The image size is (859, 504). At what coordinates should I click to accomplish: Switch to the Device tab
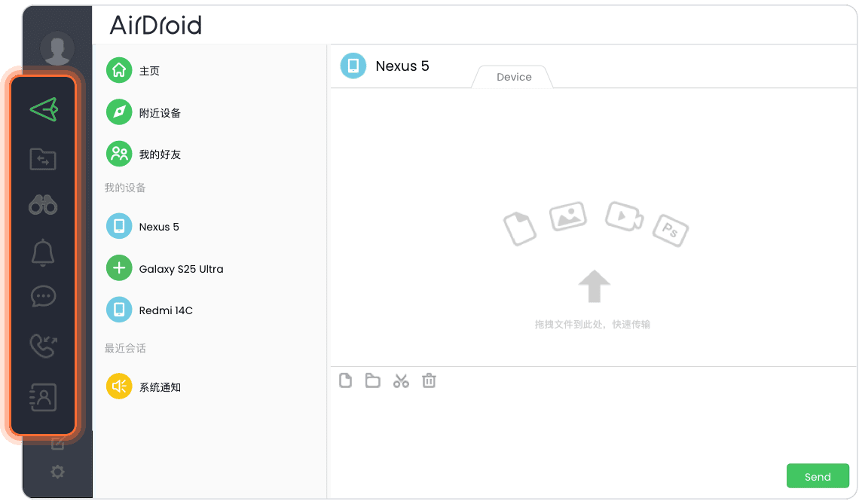[514, 77]
